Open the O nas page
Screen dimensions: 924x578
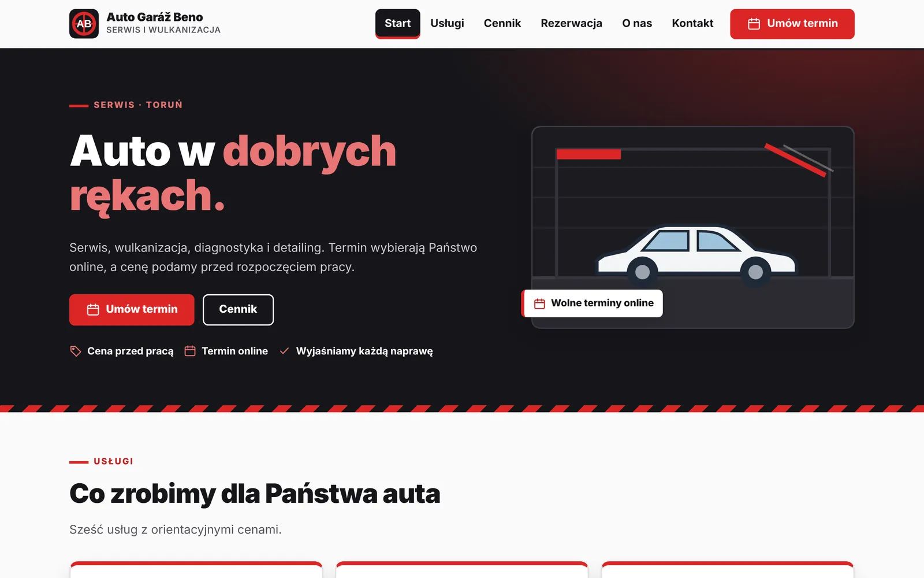click(x=637, y=24)
